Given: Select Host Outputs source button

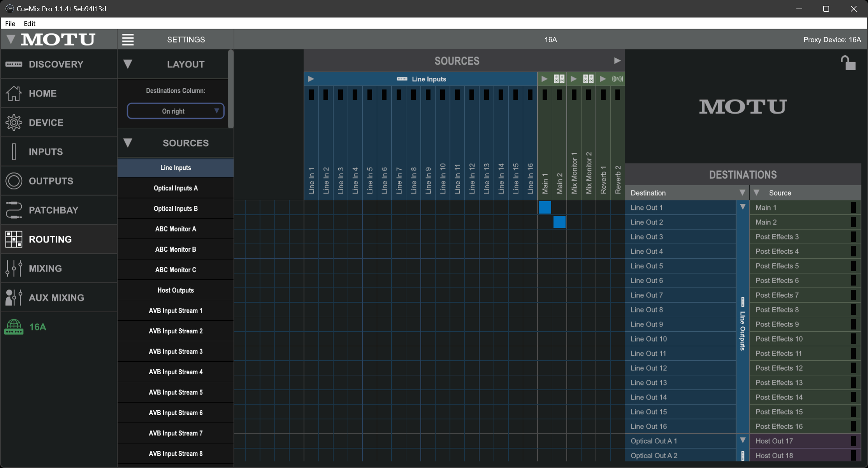Looking at the screenshot, I should pyautogui.click(x=176, y=290).
